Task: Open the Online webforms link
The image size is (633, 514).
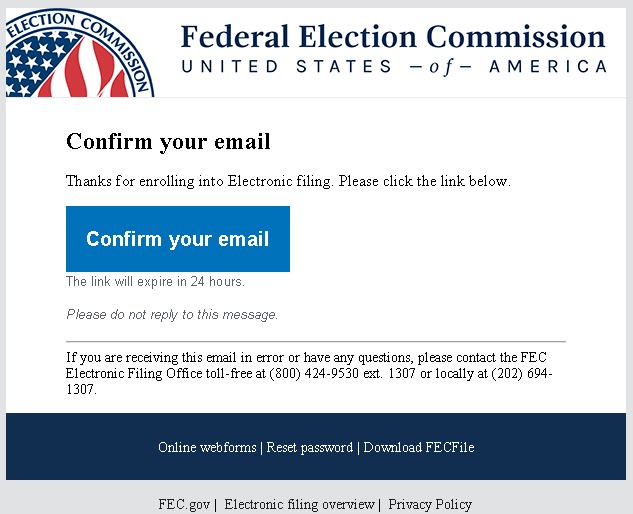Action: (x=207, y=447)
